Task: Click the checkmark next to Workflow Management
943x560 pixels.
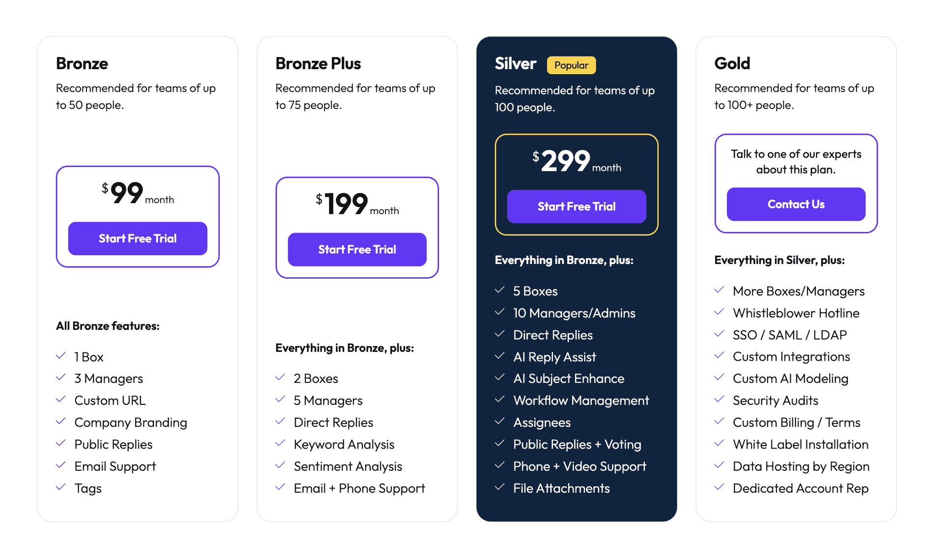Action: pyautogui.click(x=500, y=400)
